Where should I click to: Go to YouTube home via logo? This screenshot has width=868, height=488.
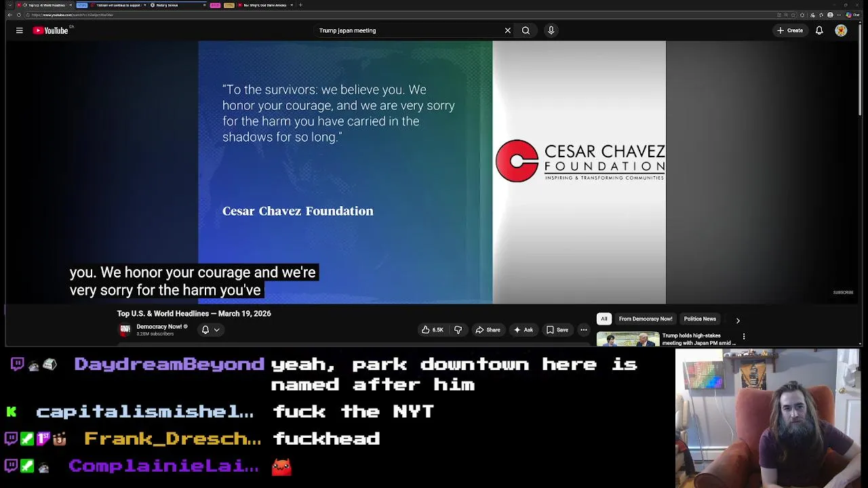coord(51,30)
